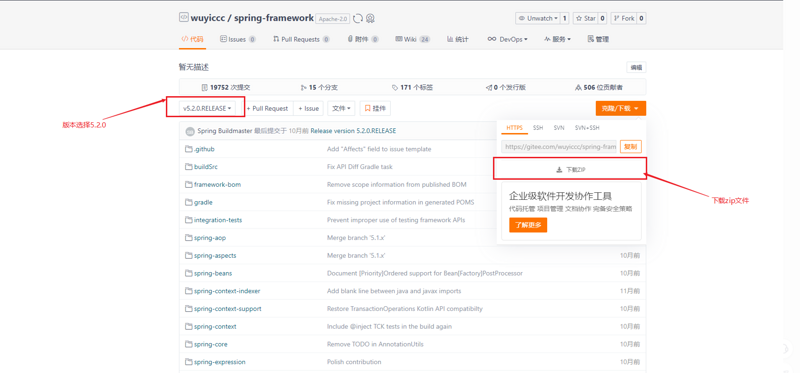800x373 pixels.
Task: Open the gradle folder icon
Action: click(188, 203)
